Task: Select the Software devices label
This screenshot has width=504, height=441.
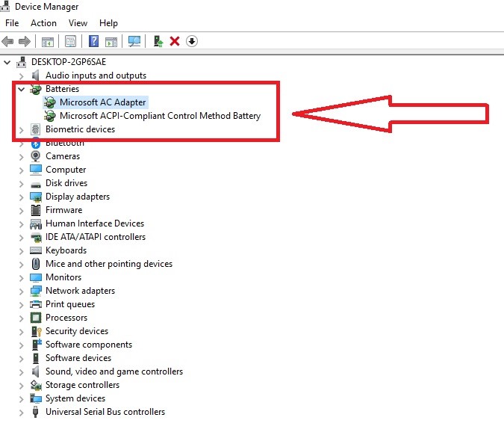Action: 78,358
